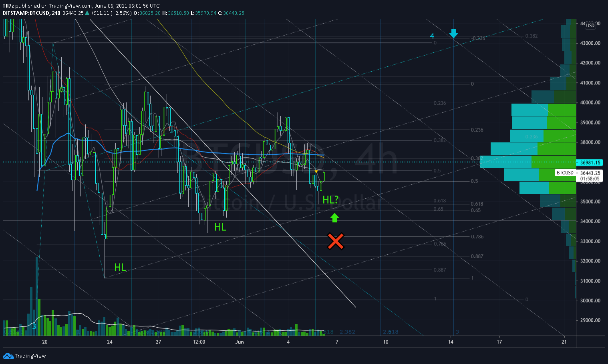Select the "HL?" text label

click(x=330, y=200)
